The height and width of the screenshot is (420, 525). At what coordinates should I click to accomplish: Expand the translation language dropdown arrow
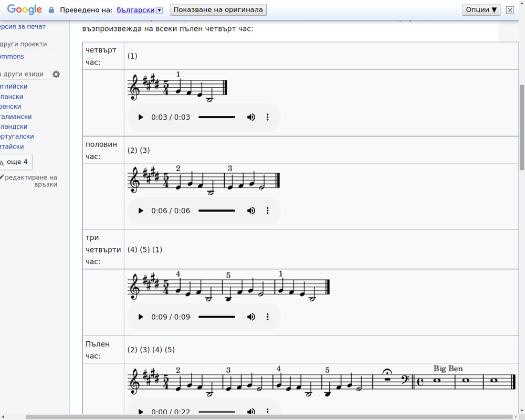point(160,10)
